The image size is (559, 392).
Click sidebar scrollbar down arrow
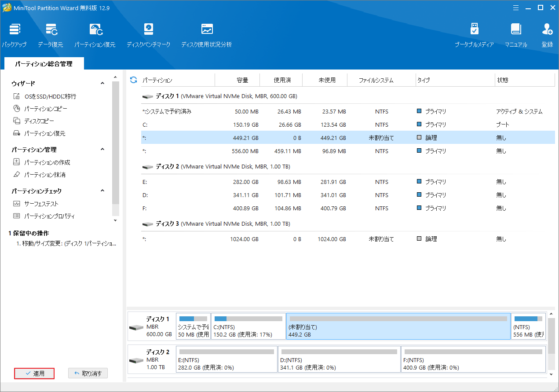pos(116,220)
